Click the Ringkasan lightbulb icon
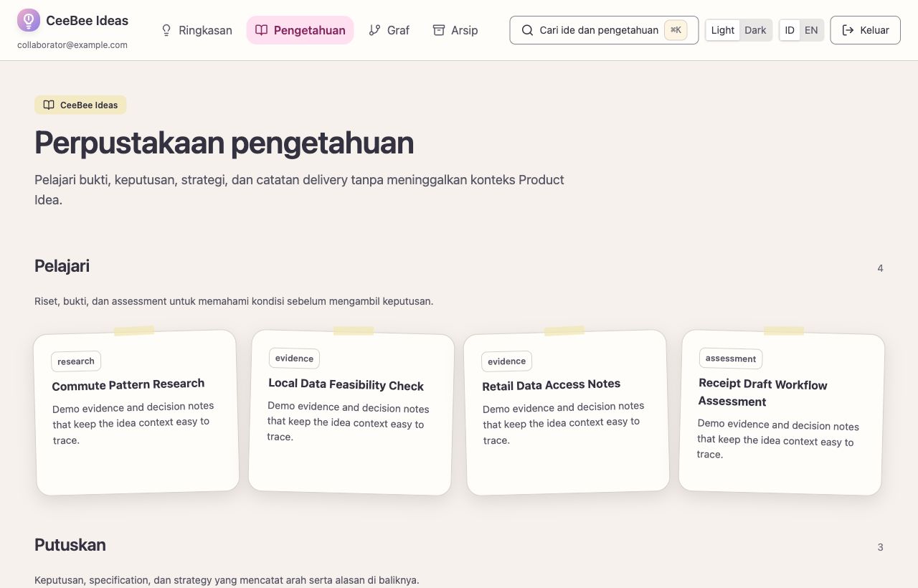 pyautogui.click(x=166, y=30)
